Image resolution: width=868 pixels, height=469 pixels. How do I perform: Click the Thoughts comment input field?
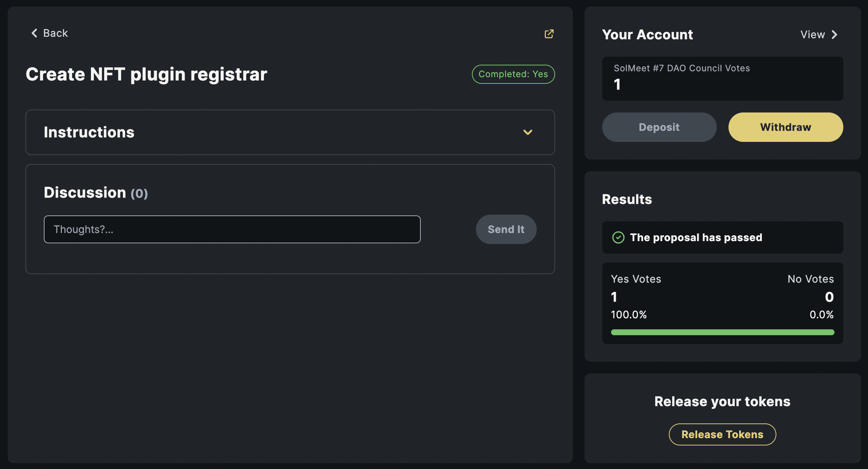[232, 229]
